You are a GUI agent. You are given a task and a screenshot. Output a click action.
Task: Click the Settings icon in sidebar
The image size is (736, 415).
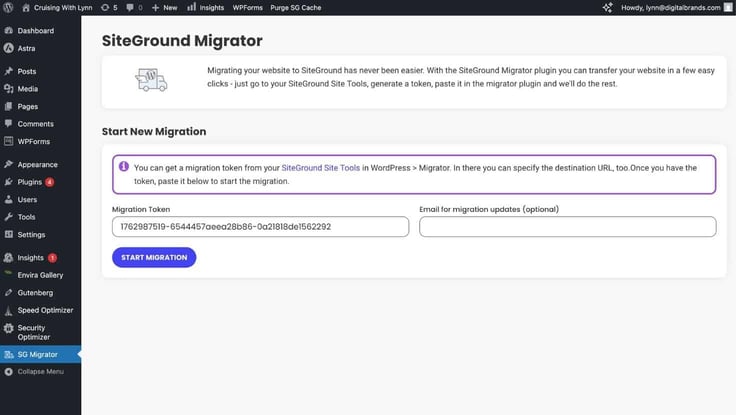tap(8, 234)
